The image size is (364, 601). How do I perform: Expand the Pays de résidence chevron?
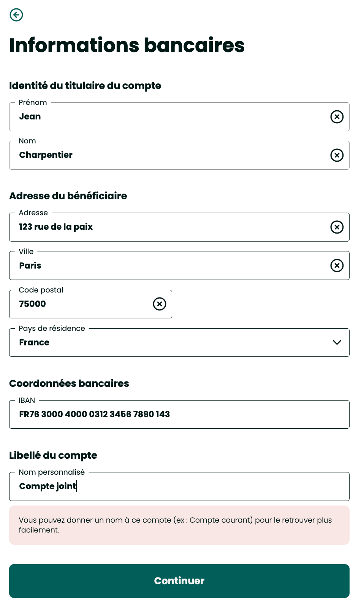[337, 342]
